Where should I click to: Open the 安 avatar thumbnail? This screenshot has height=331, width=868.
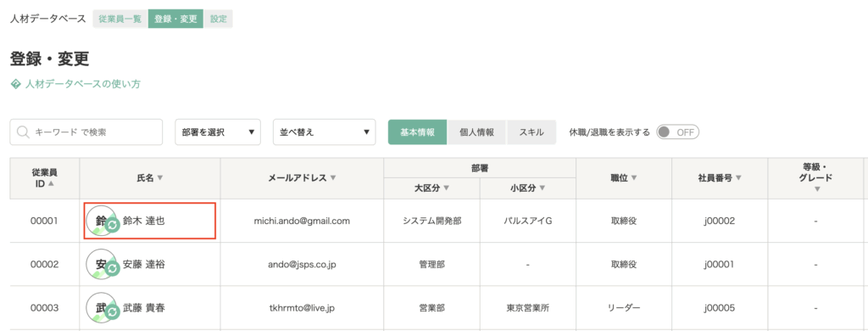[101, 264]
